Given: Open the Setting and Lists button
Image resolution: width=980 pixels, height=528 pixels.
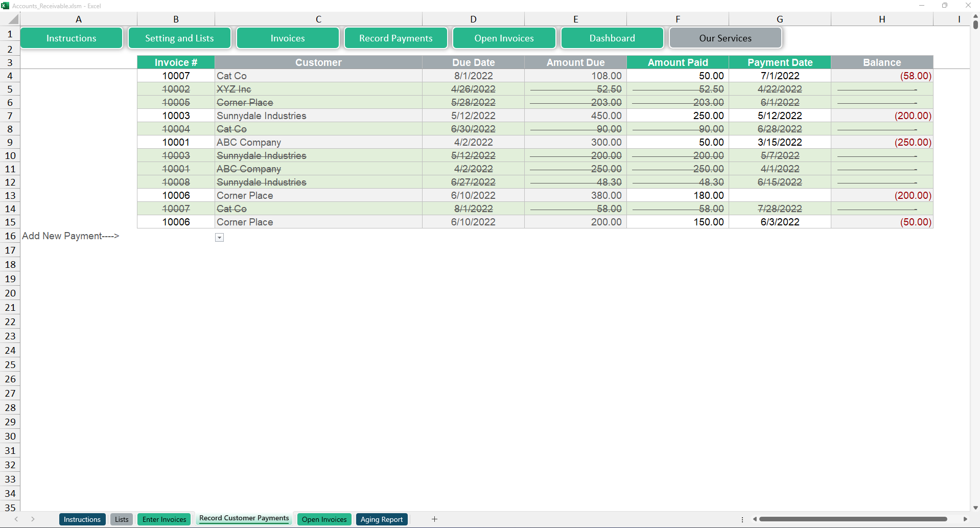Looking at the screenshot, I should pos(179,38).
